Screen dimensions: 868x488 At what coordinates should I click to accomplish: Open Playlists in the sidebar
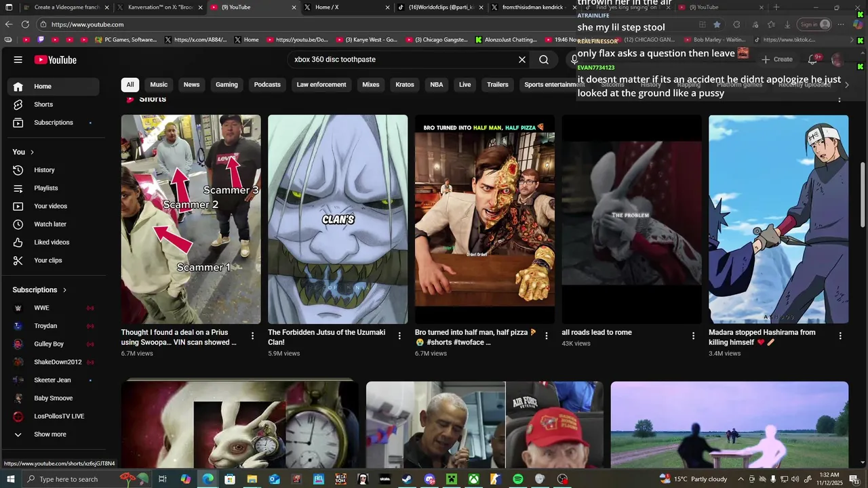[x=54, y=188]
